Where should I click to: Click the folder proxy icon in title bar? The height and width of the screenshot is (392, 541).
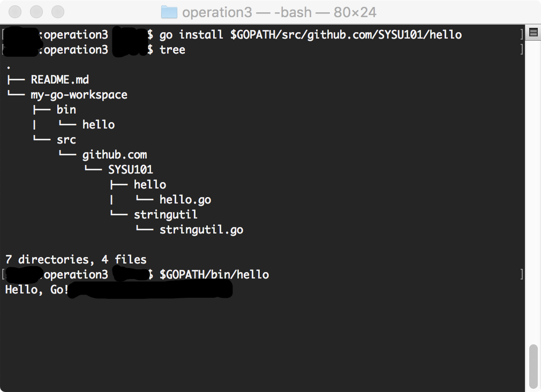(169, 12)
